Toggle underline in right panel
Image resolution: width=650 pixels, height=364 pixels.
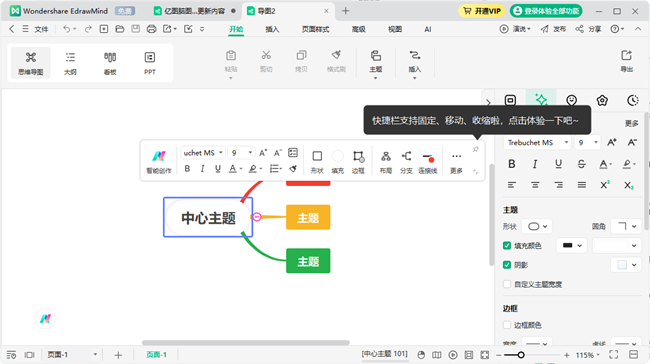pyautogui.click(x=558, y=164)
